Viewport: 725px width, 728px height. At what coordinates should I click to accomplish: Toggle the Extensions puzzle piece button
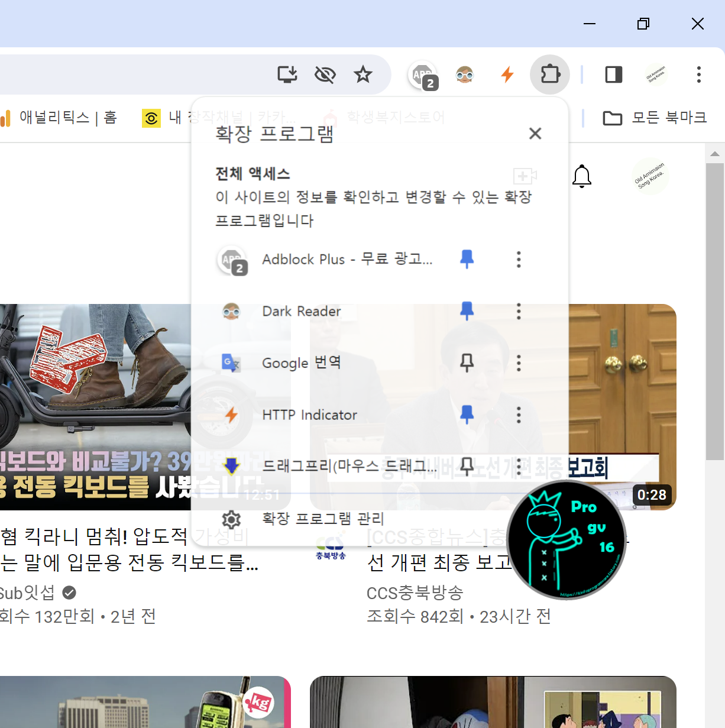point(550,75)
